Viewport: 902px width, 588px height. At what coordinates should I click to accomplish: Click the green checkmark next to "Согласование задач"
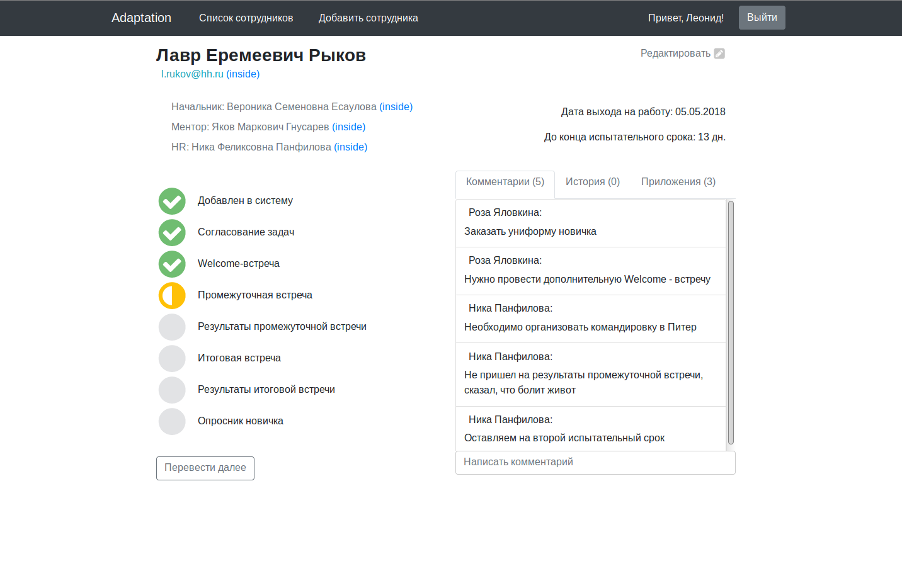[172, 233]
